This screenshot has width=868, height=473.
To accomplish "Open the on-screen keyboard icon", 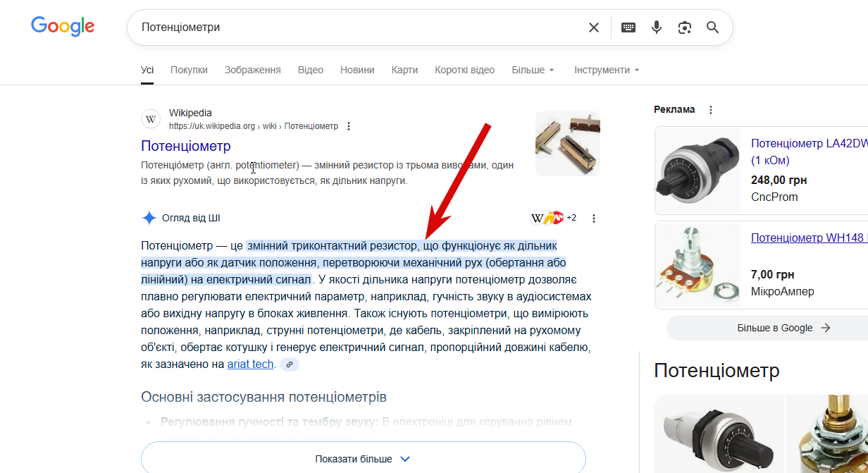I will click(x=628, y=27).
